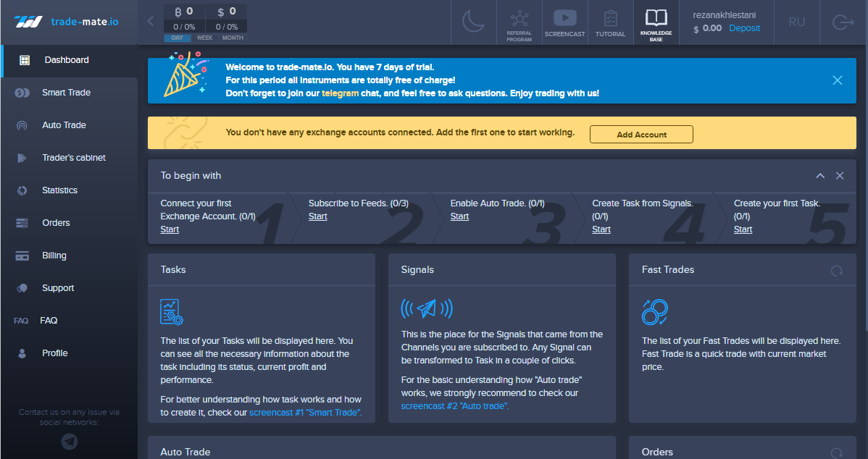This screenshot has width=868, height=459.
Task: Click the Tasks panel heading
Action: (x=173, y=270)
